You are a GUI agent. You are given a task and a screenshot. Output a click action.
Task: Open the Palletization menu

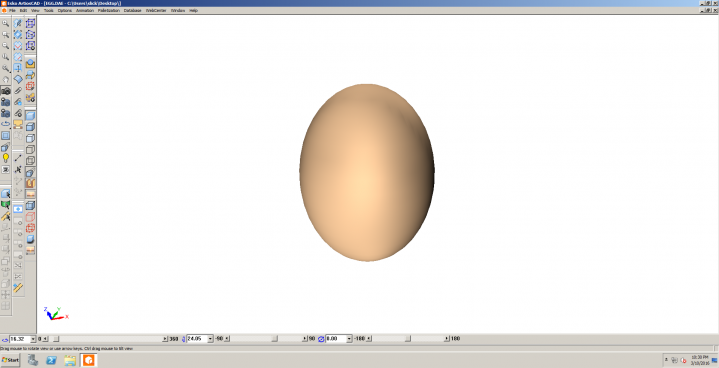[109, 11]
